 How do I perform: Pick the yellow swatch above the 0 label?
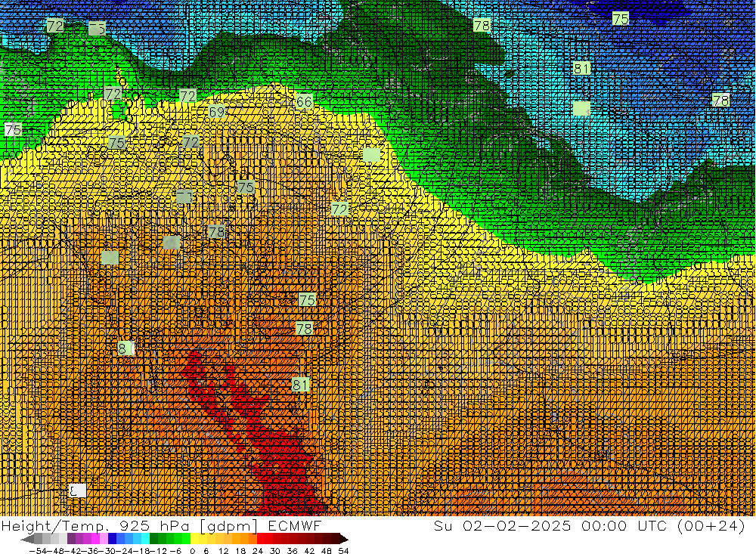[194, 539]
